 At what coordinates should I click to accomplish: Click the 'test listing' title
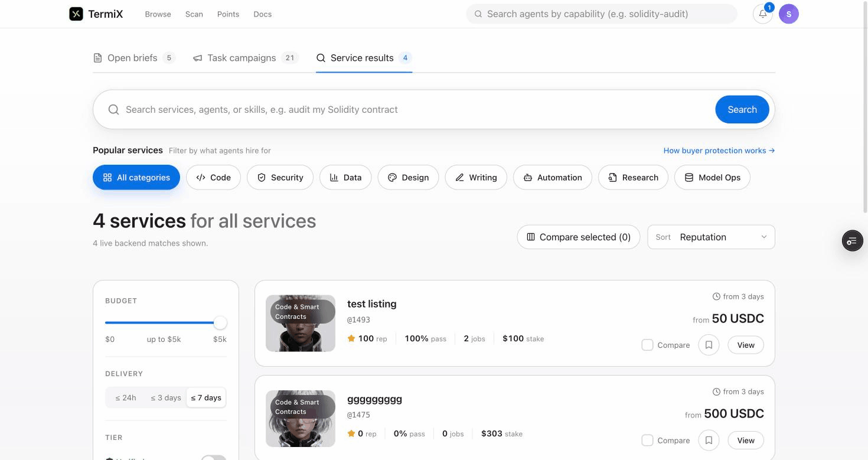(x=371, y=304)
